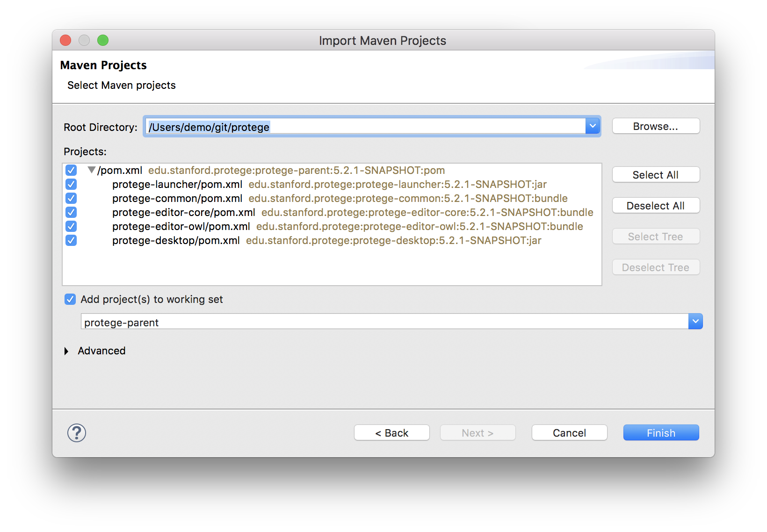767x532 pixels.
Task: Click the Deselect Tree button
Action: click(656, 267)
